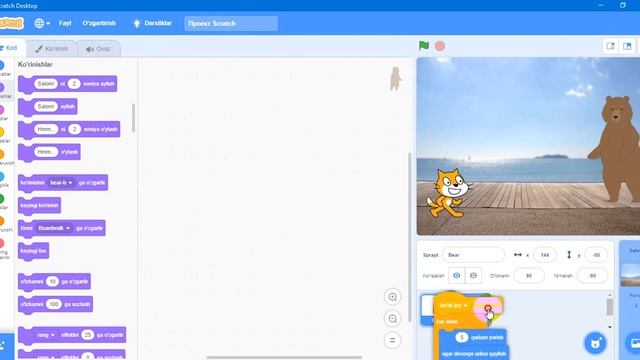Select the pink Sound category circle
Screen dimensions: 640x360
pyautogui.click(x=2, y=109)
